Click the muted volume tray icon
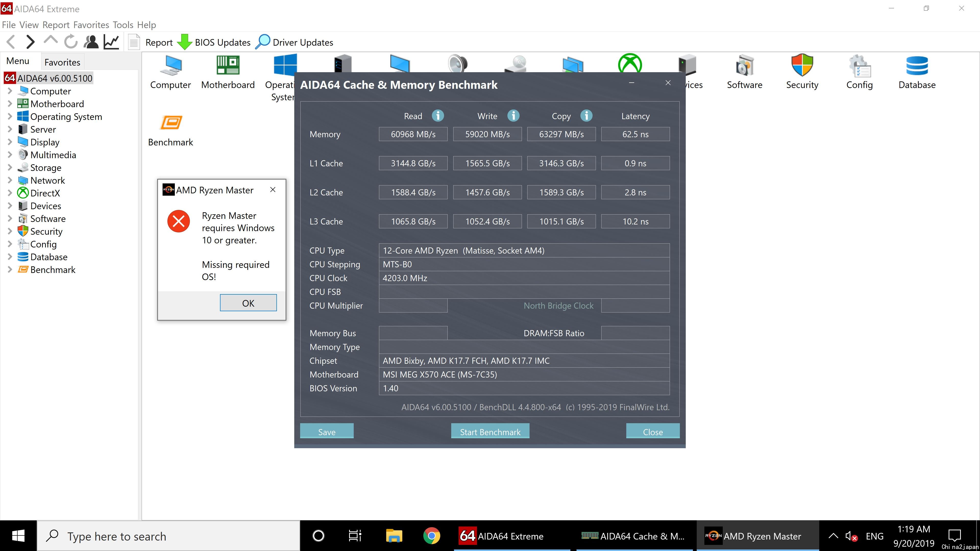Screen dimensions: 980x551 (851, 536)
